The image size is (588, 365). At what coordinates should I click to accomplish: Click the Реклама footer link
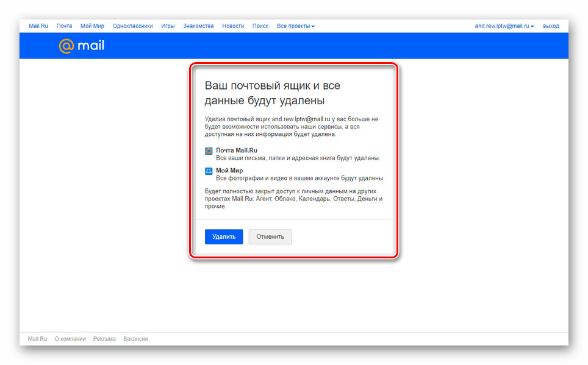click(104, 339)
